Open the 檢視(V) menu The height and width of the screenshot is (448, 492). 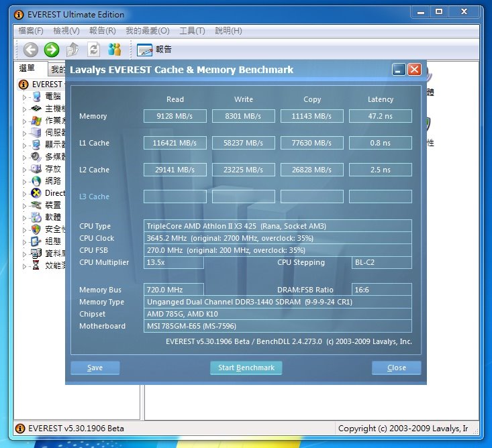pyautogui.click(x=66, y=31)
